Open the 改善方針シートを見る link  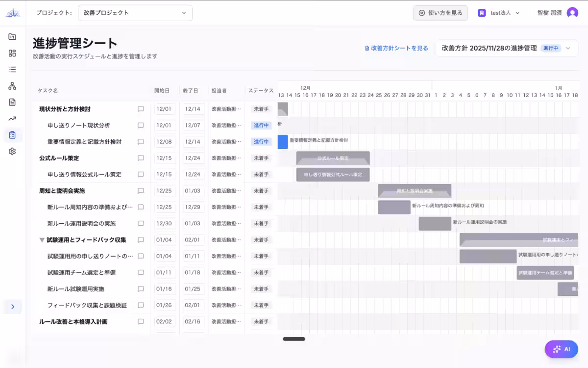coord(397,48)
